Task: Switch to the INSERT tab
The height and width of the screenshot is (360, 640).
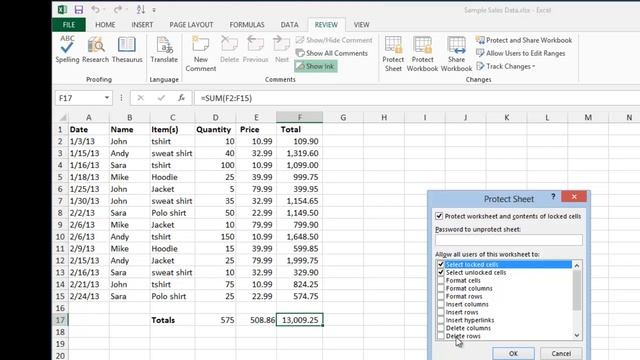Action: (x=142, y=25)
